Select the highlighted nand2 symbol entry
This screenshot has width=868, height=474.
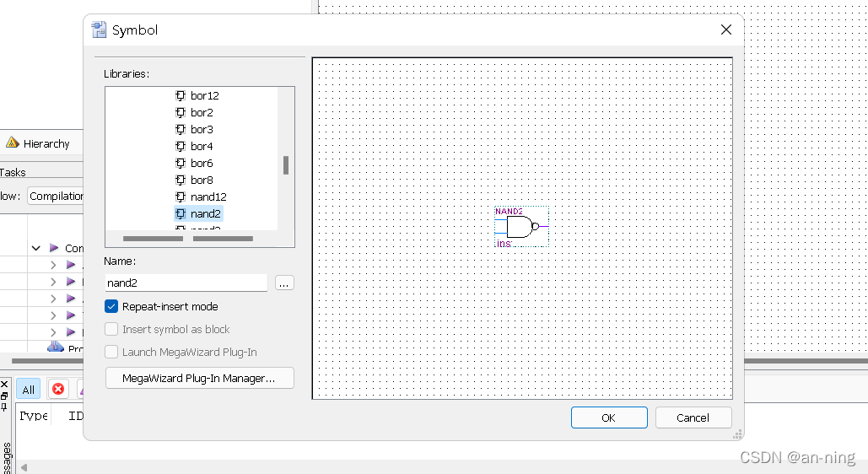(x=198, y=213)
